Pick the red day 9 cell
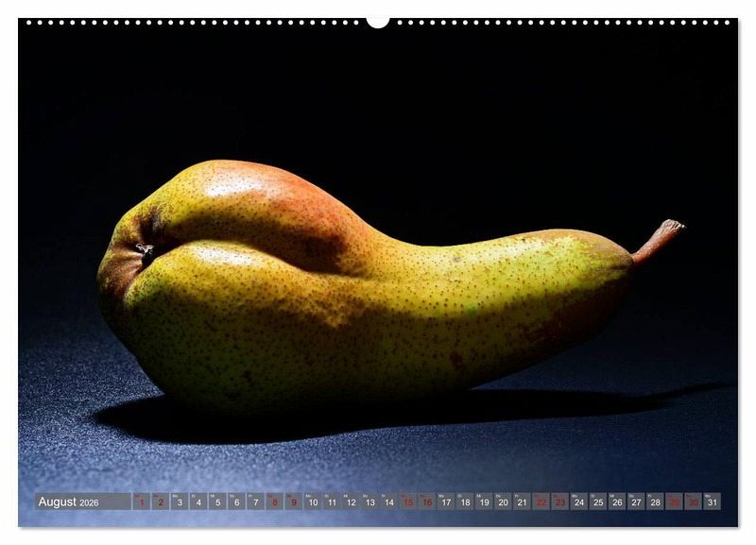756x545 pixels. [294, 502]
